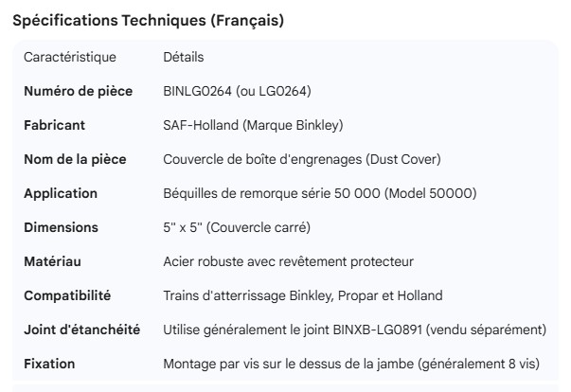Click the Spécifications Techniques (Français) heading
571x392 pixels.
click(148, 21)
